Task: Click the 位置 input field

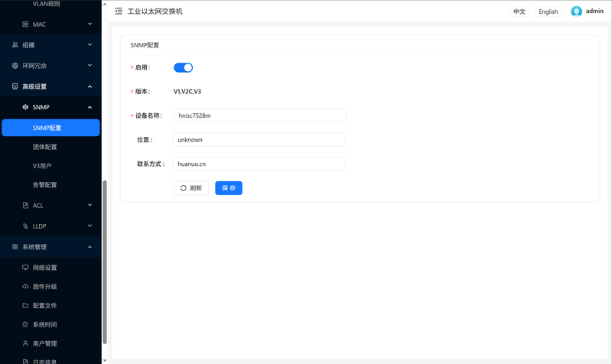Action: [259, 140]
